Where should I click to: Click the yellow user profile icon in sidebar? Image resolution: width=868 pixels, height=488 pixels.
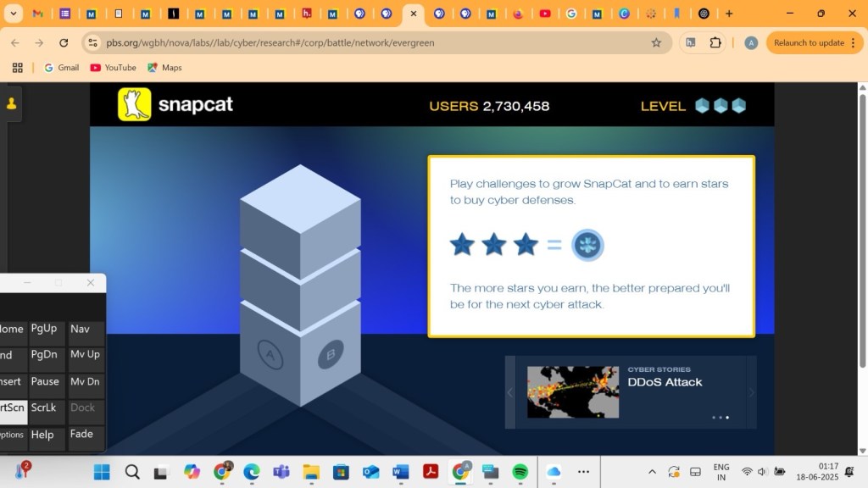point(12,103)
